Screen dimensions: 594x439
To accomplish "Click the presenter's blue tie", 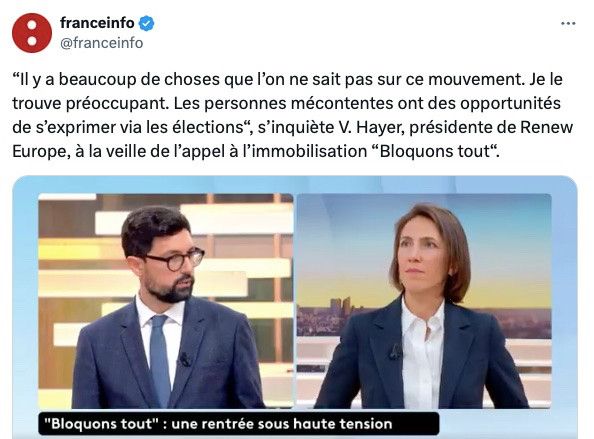I will (x=160, y=360).
